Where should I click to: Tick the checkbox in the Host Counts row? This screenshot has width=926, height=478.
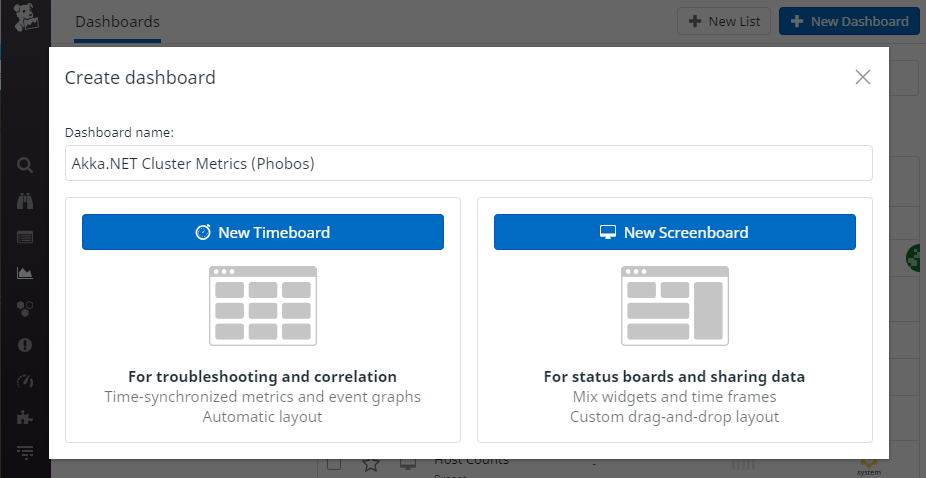[x=334, y=464]
